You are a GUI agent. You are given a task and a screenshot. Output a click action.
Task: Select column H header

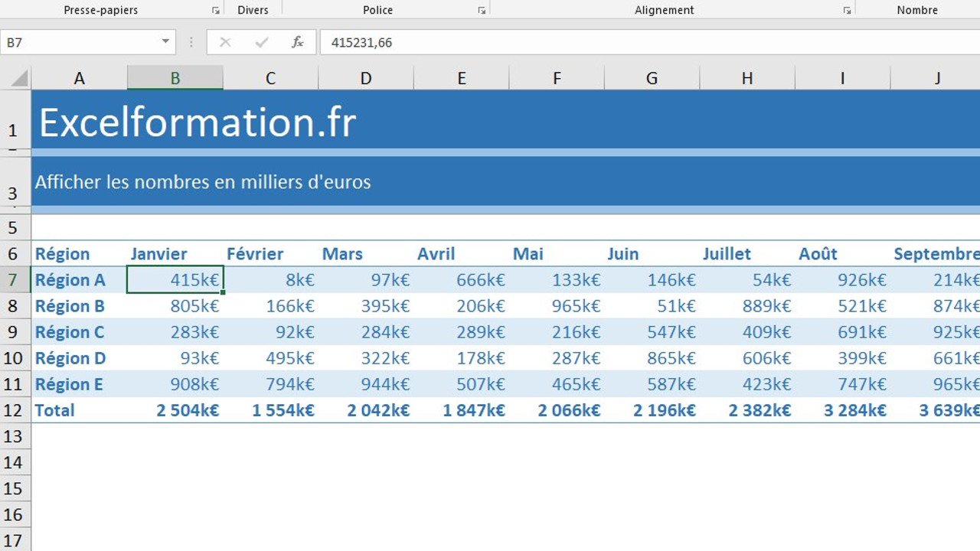(x=747, y=77)
